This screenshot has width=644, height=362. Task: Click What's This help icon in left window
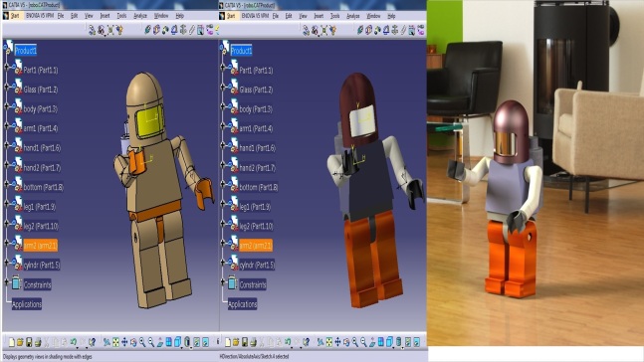[x=93, y=342]
